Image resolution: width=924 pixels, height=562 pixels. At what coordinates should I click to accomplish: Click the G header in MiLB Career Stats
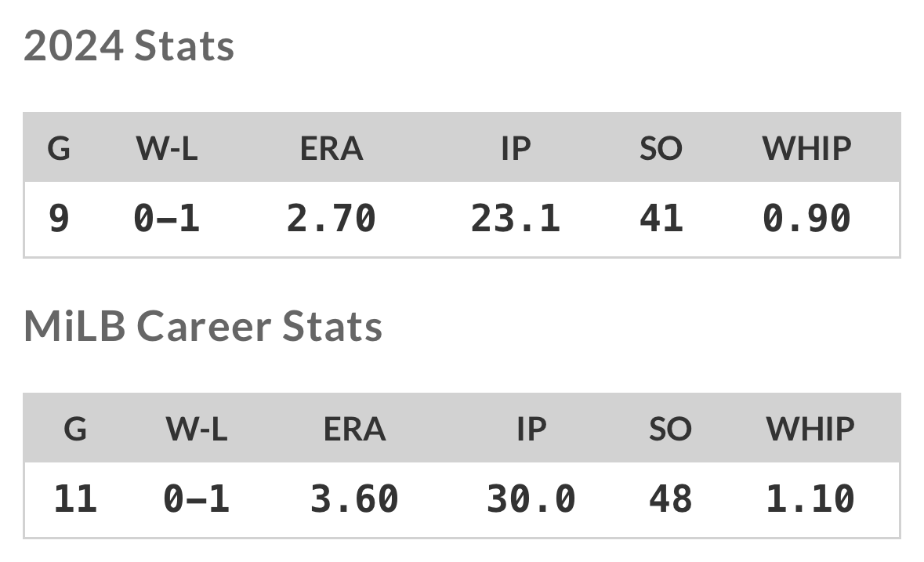tap(75, 429)
